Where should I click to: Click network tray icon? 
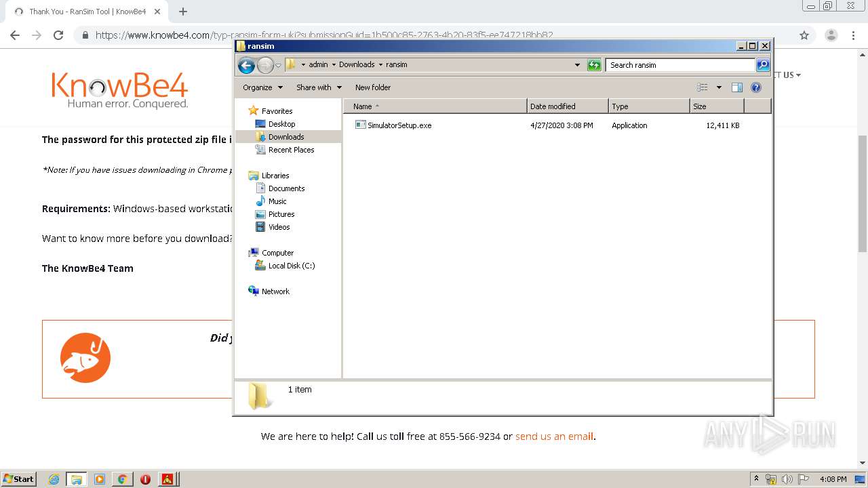[771, 479]
